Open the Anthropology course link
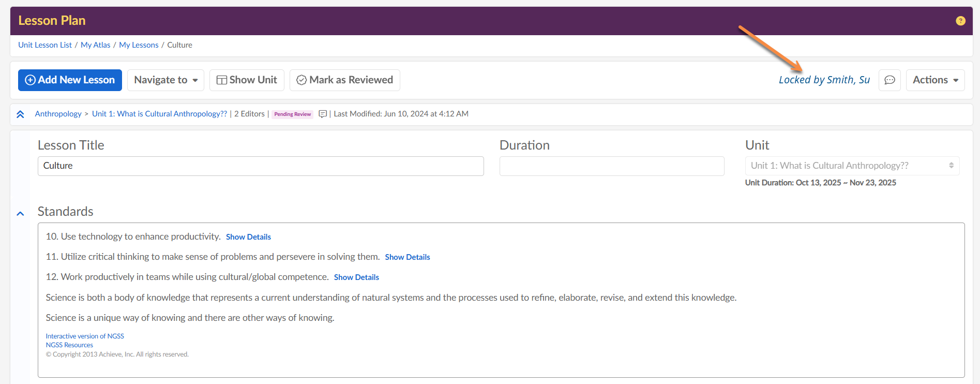 (x=58, y=114)
